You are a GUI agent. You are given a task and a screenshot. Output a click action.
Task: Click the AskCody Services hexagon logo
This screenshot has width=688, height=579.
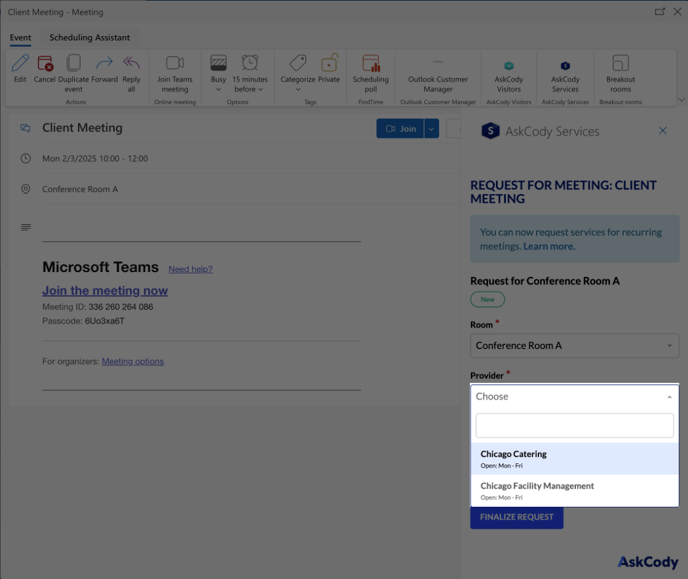coord(490,131)
